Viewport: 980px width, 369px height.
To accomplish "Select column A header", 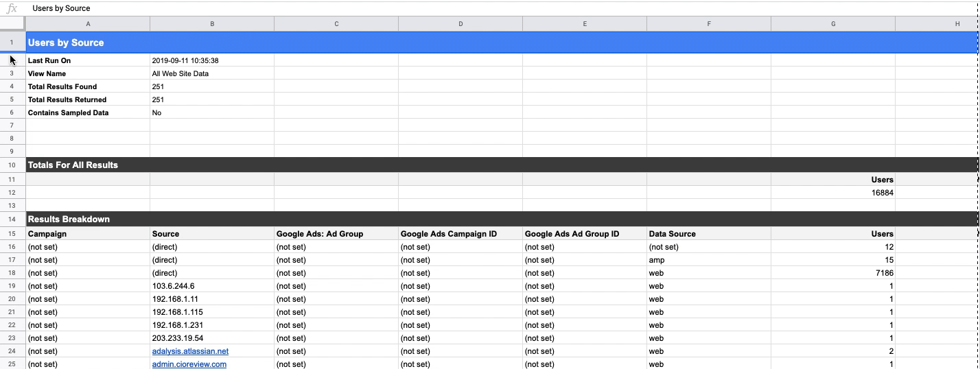I will click(88, 24).
